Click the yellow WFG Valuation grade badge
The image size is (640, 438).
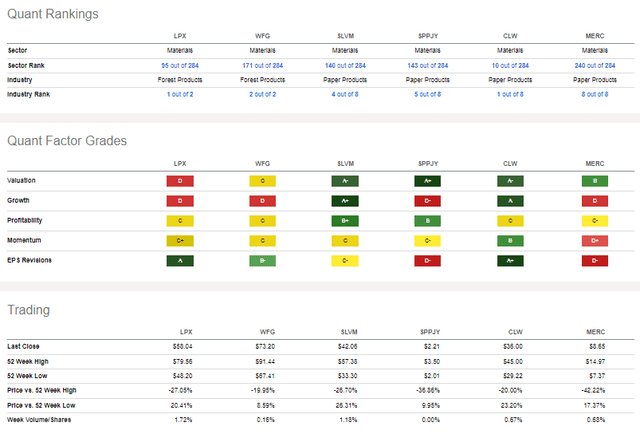[262, 181]
